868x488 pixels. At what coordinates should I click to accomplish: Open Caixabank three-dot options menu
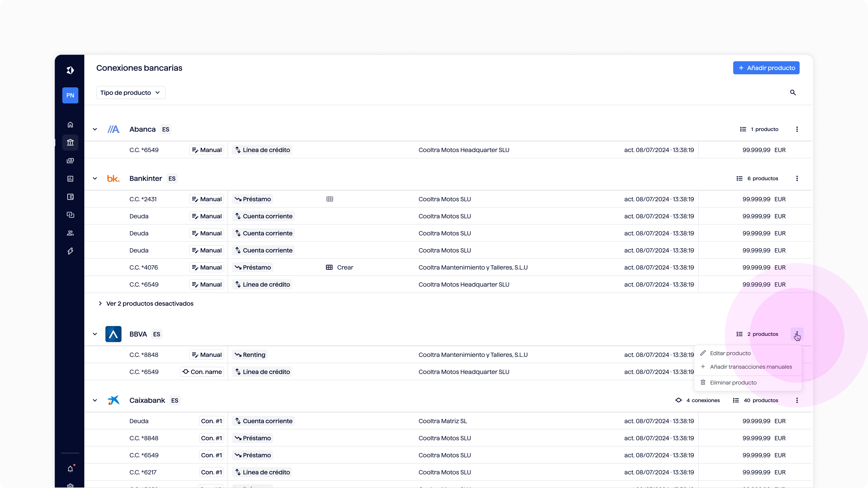(797, 400)
